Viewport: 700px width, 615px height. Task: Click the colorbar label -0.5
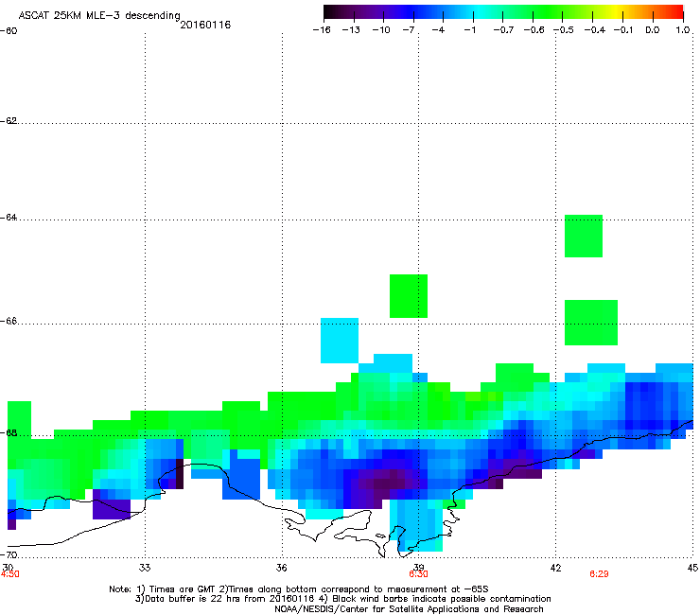[564, 30]
